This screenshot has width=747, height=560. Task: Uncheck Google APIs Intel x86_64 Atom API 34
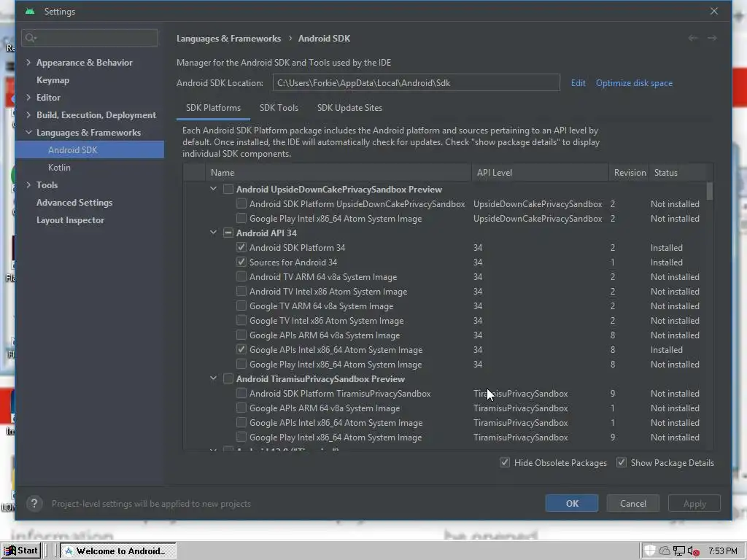241,349
